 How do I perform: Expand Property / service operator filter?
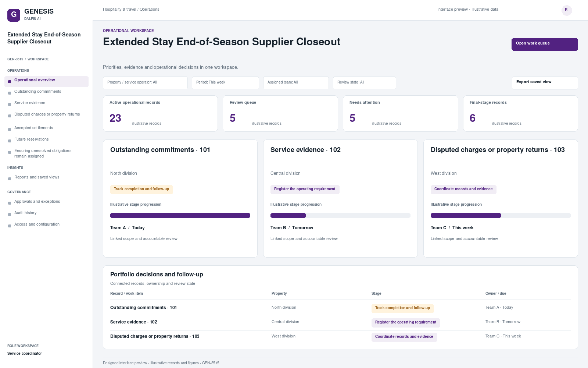145,83
